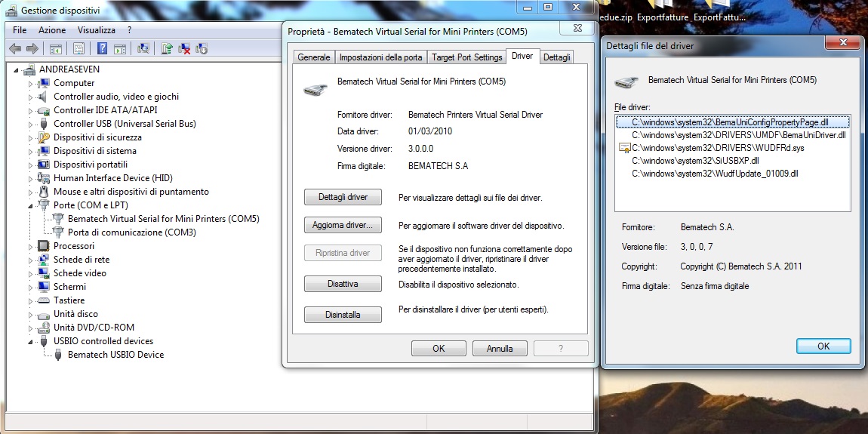Viewport: 868px width, 434px height.
Task: Select the Bematech USBIO Device plug icon
Action: pos(58,355)
